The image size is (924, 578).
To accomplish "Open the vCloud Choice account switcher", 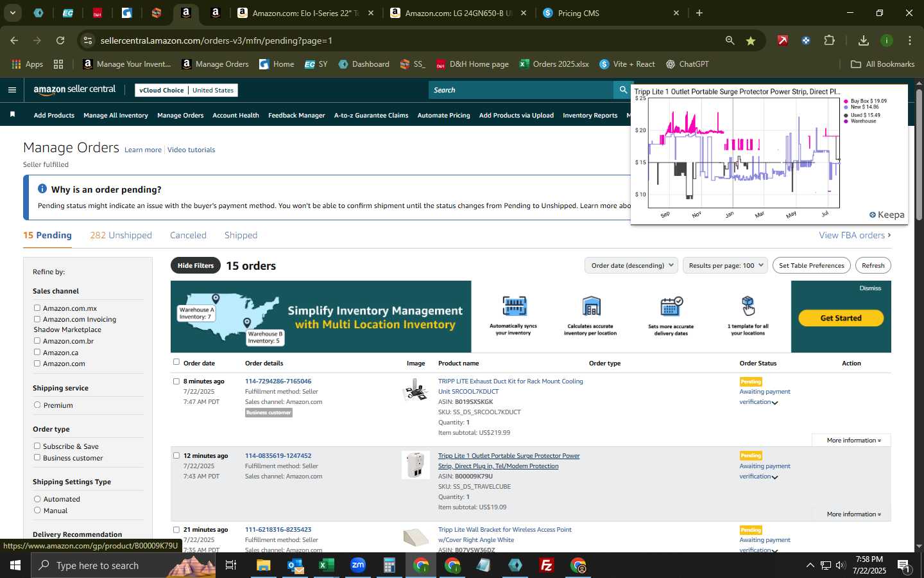I will (187, 91).
